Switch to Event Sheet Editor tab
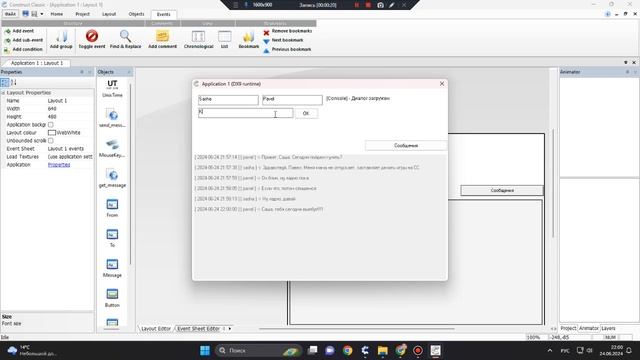Screen dimensions: 640x360 (198, 329)
